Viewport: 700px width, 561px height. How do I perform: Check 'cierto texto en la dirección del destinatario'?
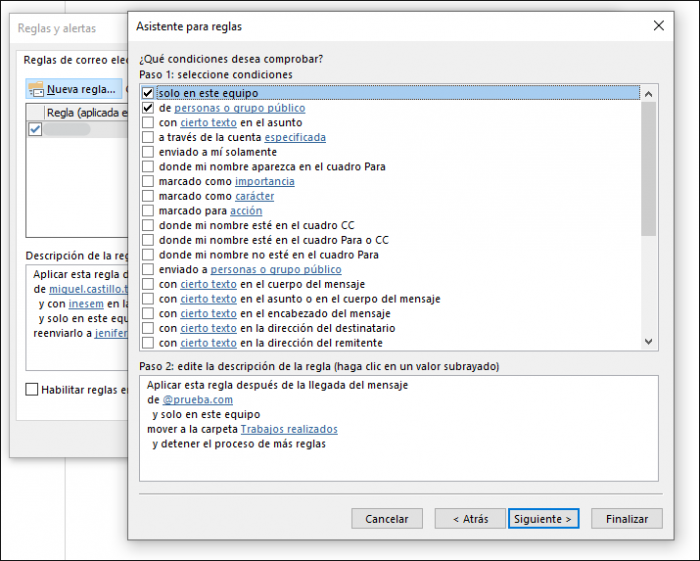tap(148, 328)
